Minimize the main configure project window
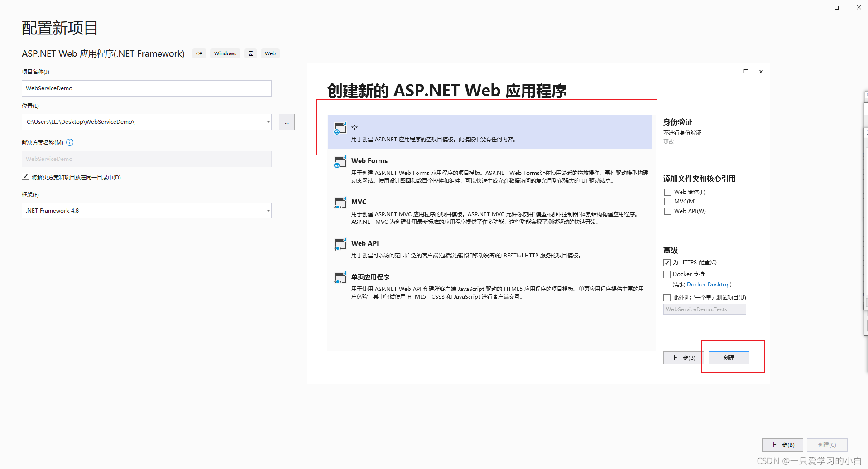Screen dimensions: 868x469 (815, 7)
